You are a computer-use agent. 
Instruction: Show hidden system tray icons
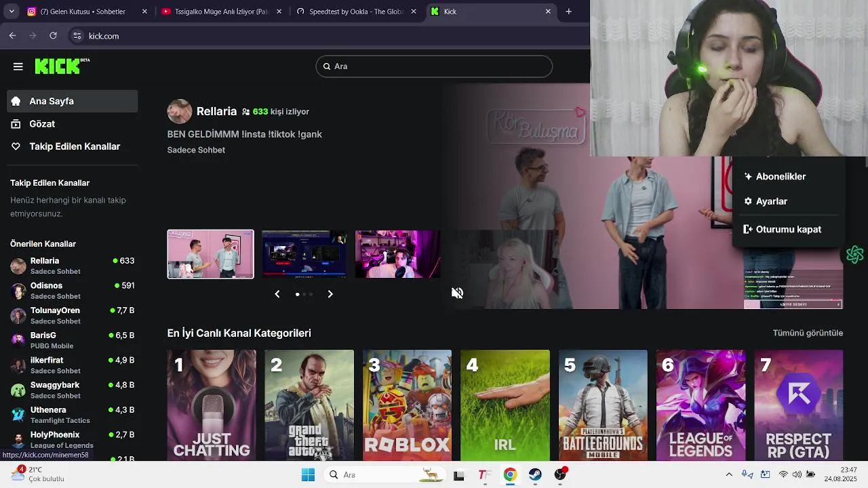pos(729,475)
